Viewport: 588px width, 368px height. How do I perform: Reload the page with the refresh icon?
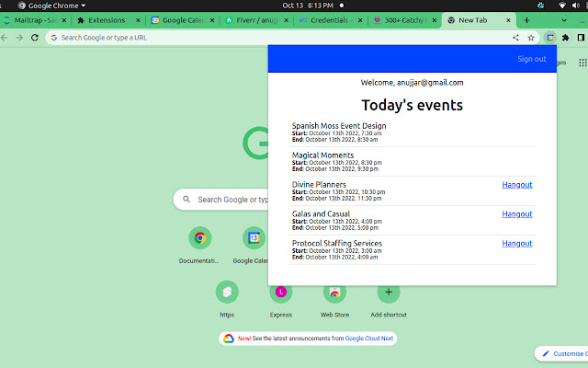click(x=35, y=38)
